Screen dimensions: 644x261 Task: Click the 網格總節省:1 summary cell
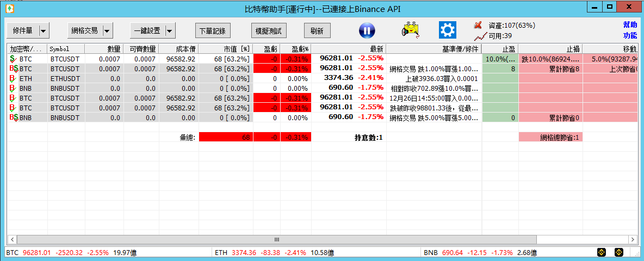pyautogui.click(x=550, y=138)
